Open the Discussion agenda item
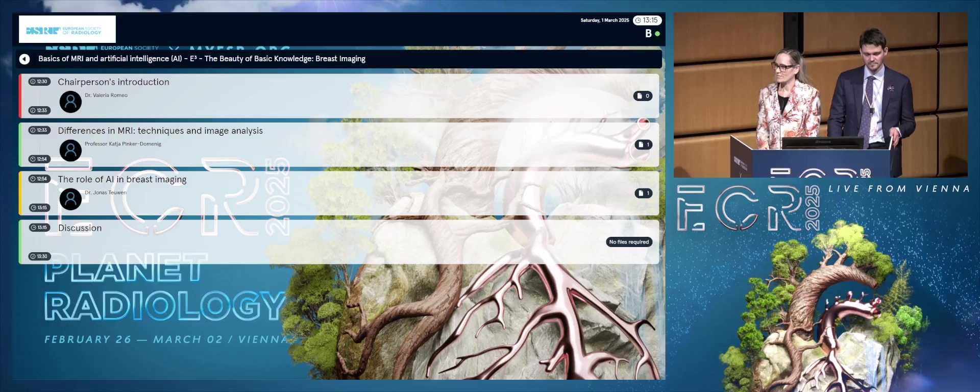 click(339, 242)
